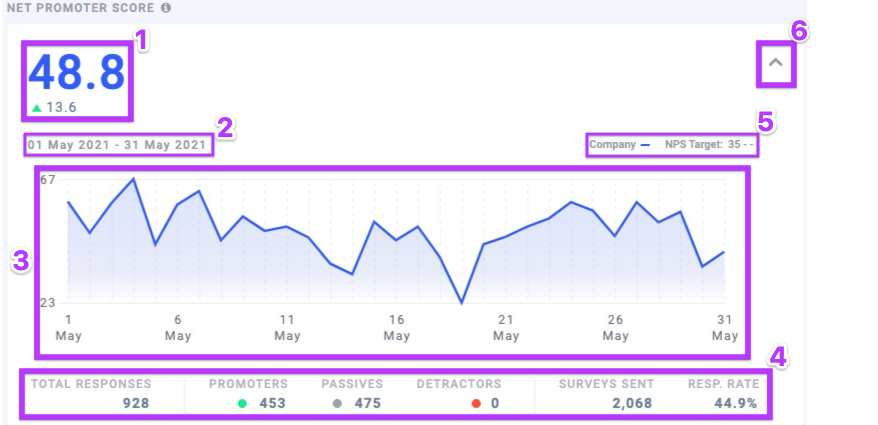Click the Net Promoter Score panel title
The width and height of the screenshot is (878, 425).
(80, 8)
